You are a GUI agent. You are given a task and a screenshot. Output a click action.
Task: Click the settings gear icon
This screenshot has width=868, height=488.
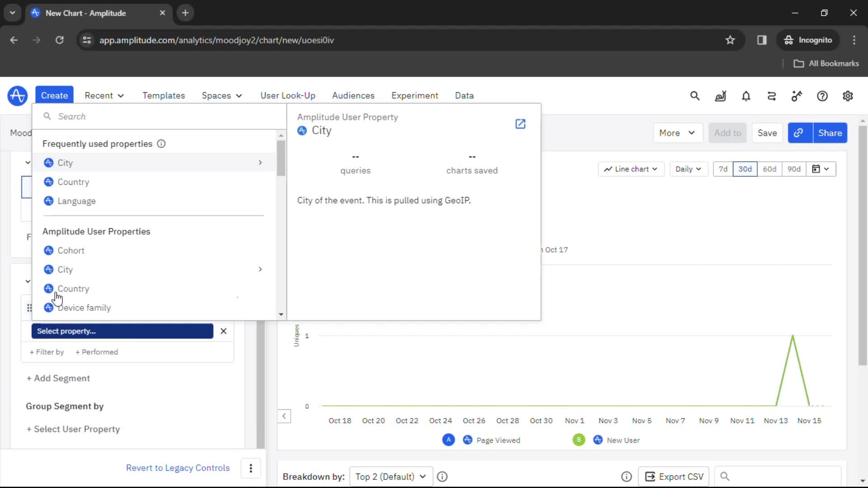pyautogui.click(x=847, y=96)
